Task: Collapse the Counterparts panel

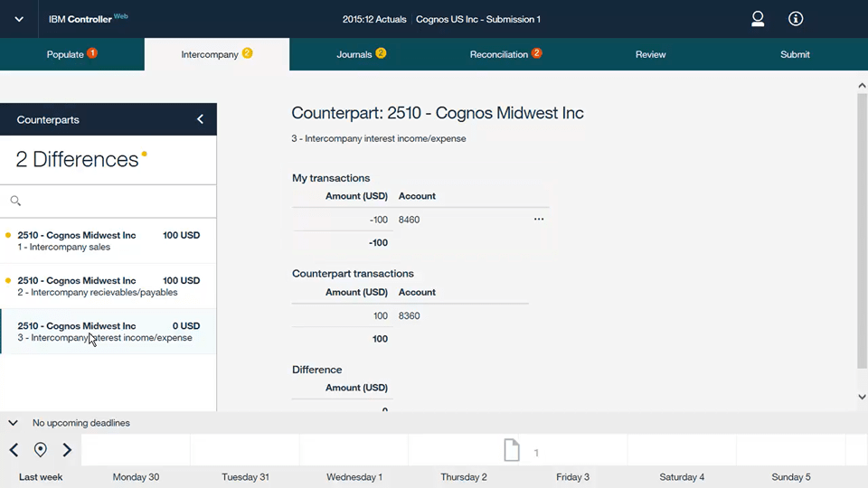Action: tap(200, 119)
